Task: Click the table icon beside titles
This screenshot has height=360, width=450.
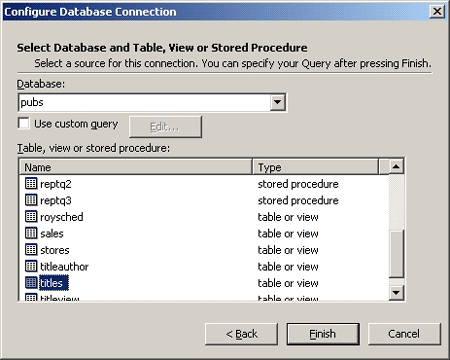Action: tap(31, 283)
